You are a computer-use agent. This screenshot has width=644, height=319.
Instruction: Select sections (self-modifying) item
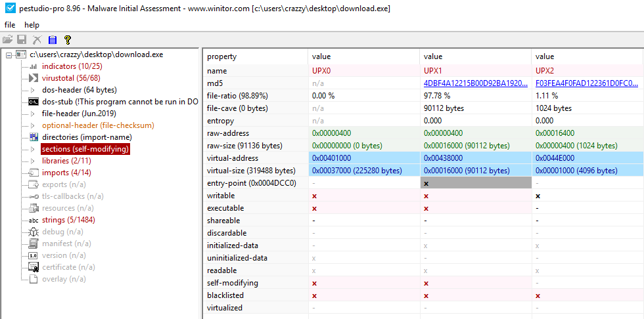tap(85, 149)
